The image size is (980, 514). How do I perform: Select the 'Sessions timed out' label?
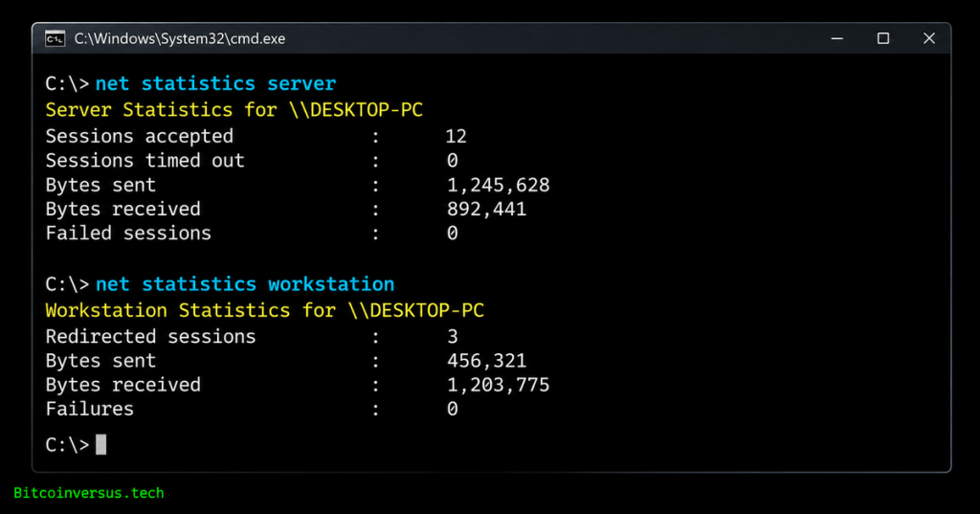[x=145, y=161]
